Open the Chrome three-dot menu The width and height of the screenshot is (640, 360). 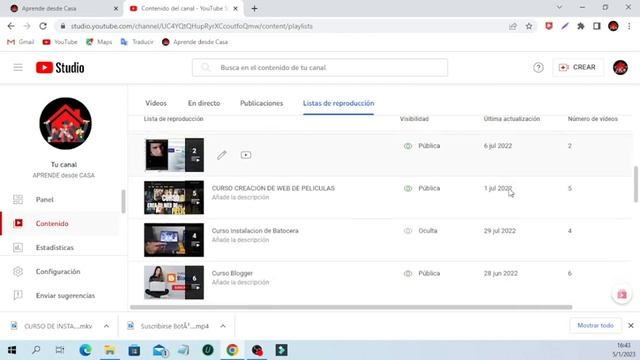(x=629, y=26)
